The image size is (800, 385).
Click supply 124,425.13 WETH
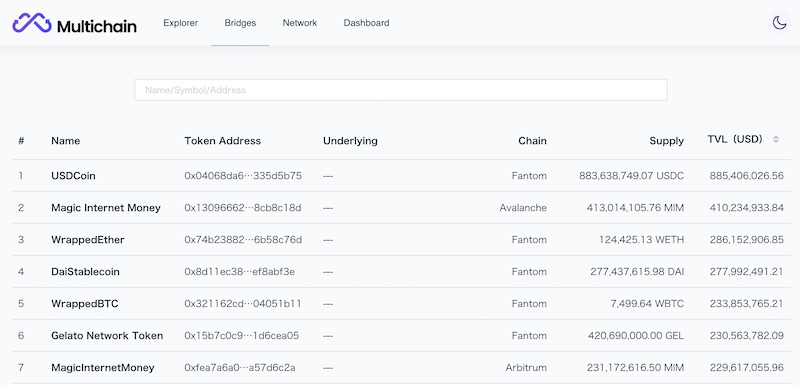(x=641, y=240)
